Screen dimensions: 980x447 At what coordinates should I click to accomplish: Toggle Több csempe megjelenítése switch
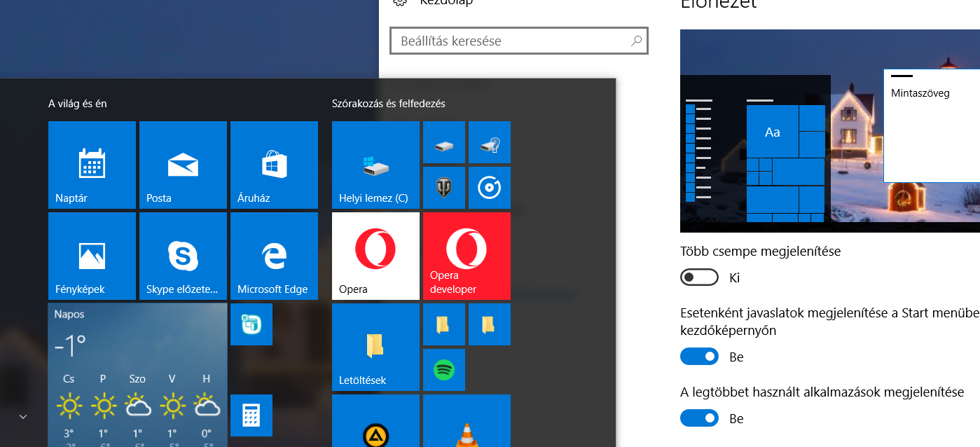pos(699,277)
